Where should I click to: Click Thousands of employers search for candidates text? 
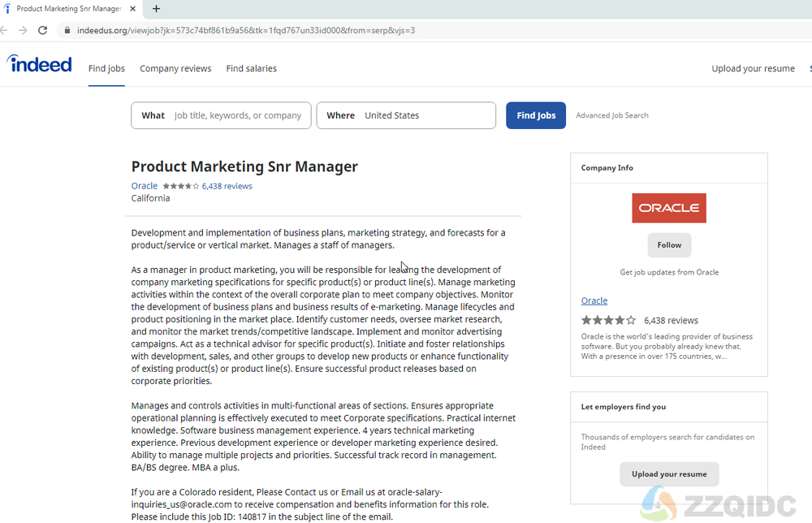[x=667, y=443]
